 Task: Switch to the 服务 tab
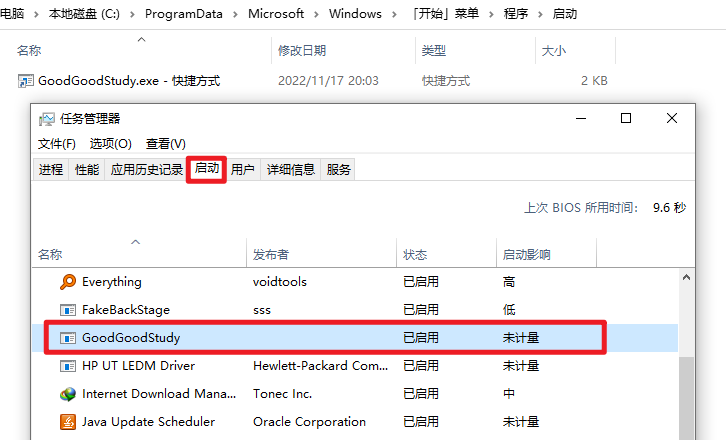(x=338, y=170)
